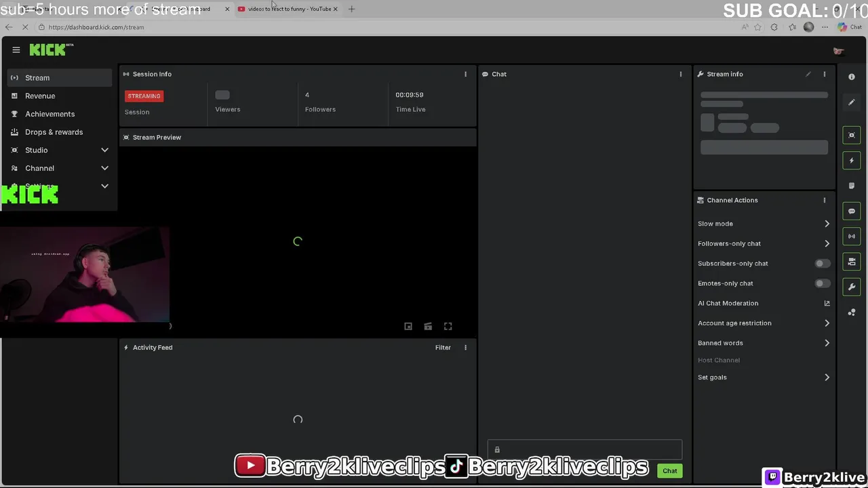Open the browser profile avatar
The height and width of the screenshot is (488, 868).
[808, 27]
